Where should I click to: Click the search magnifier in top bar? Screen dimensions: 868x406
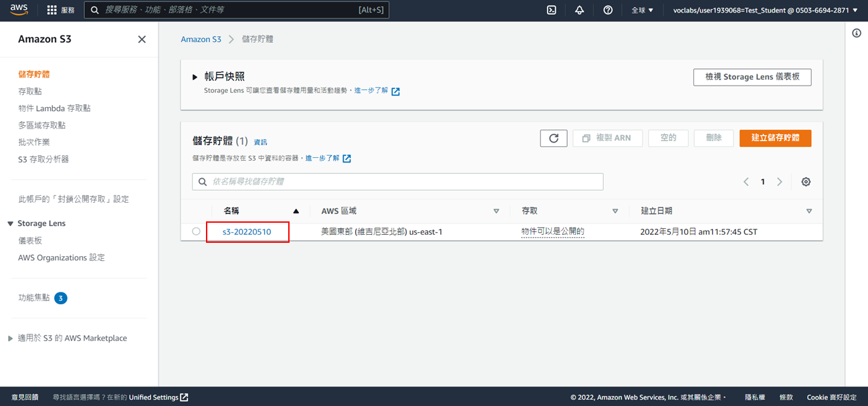(x=95, y=10)
